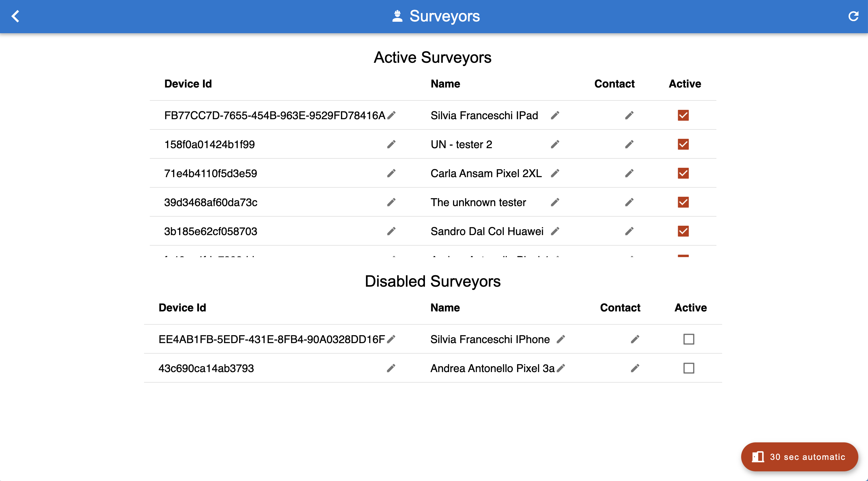Edit device id 71e4b4110f5d3e59
Viewport: 868px width, 481px height.
click(391, 173)
